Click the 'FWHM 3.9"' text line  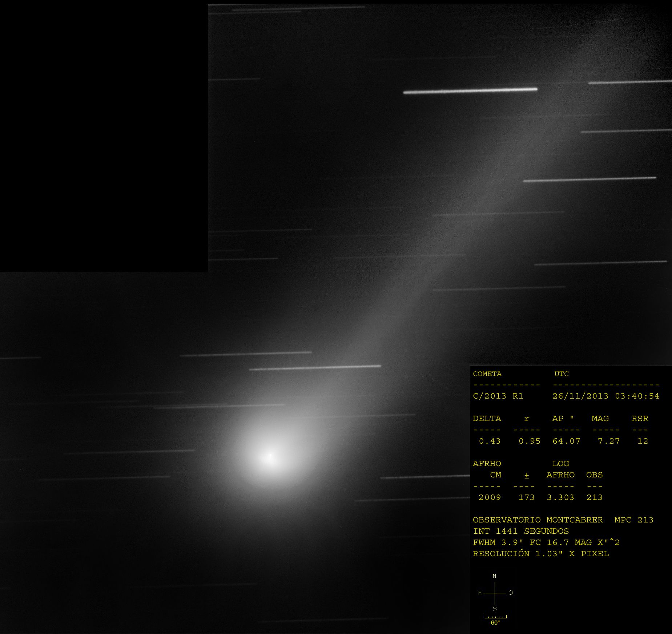[498, 542]
